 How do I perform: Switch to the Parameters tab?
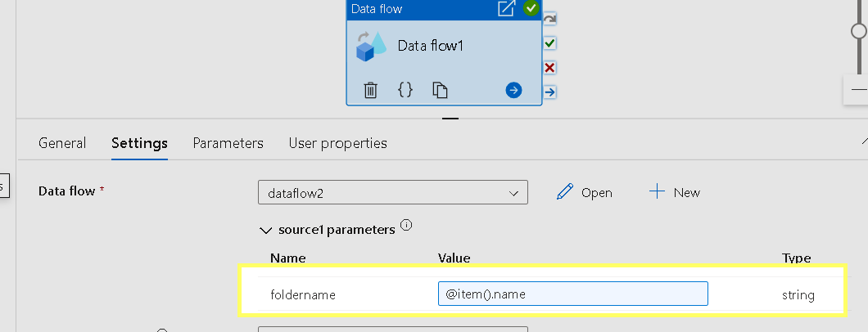228,143
